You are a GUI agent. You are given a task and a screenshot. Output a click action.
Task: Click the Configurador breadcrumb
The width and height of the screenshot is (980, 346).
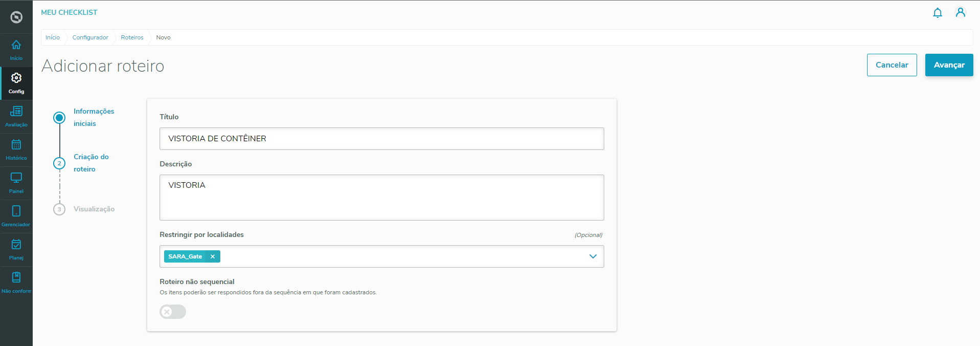click(90, 37)
